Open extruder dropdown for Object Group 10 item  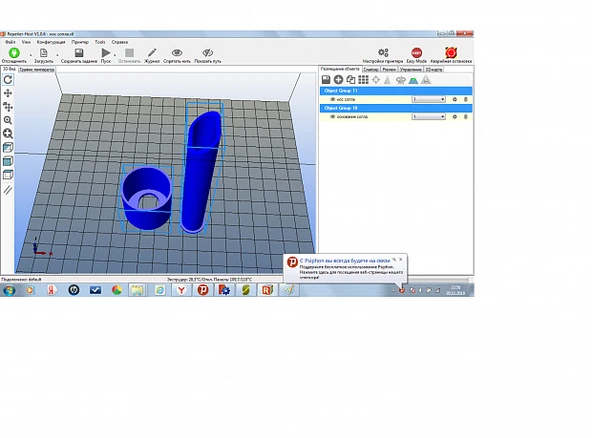point(429,117)
